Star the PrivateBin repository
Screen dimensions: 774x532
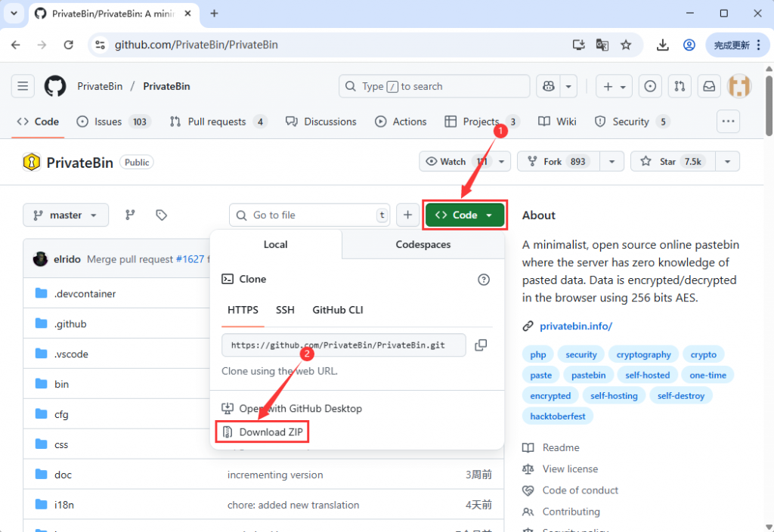click(x=671, y=161)
